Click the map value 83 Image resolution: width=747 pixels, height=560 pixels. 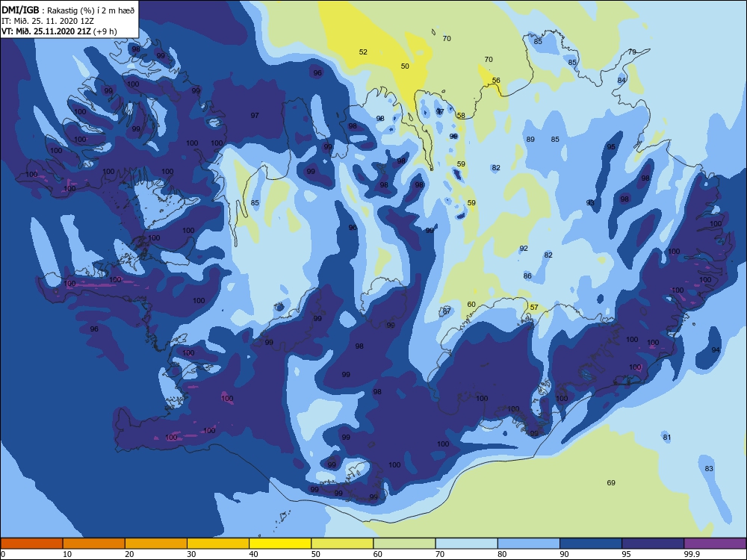click(x=709, y=469)
